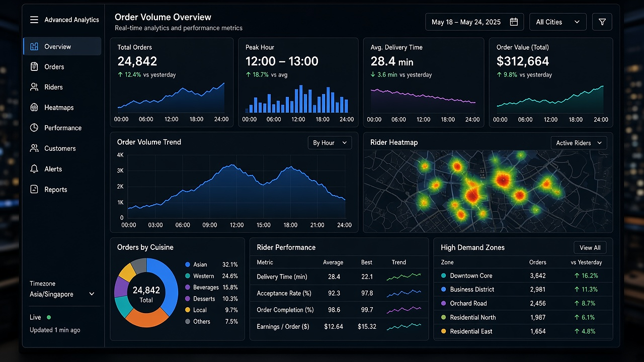Open Performance in sidebar
This screenshot has height=362, width=644.
pos(62,128)
